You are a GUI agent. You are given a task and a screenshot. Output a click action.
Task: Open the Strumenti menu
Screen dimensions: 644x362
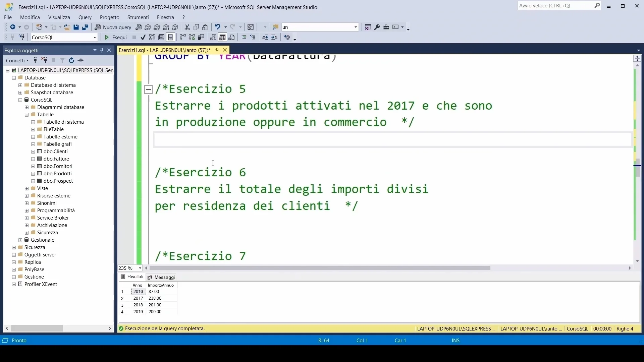138,17
